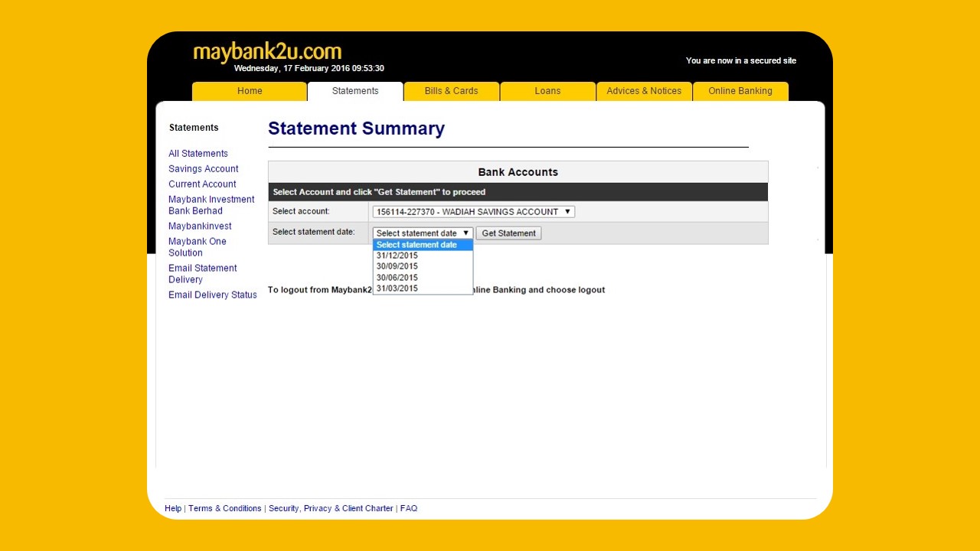Expand the Wadiah Savings Account dropdown
Image resolution: width=980 pixels, height=551 pixels.
[x=473, y=212]
